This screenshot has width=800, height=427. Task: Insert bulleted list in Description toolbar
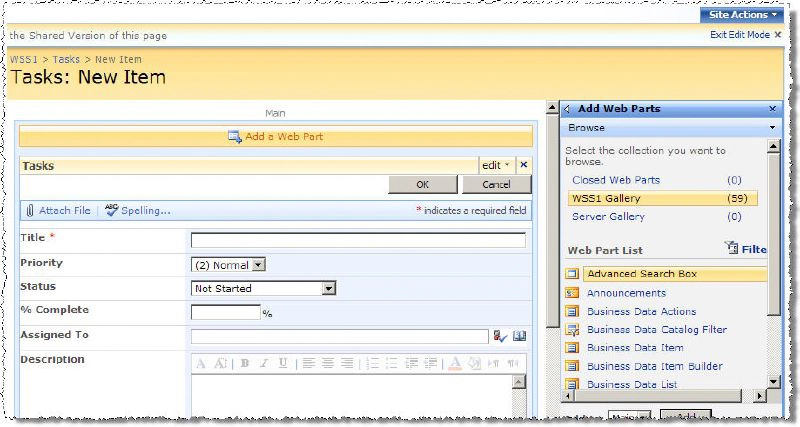click(x=392, y=364)
